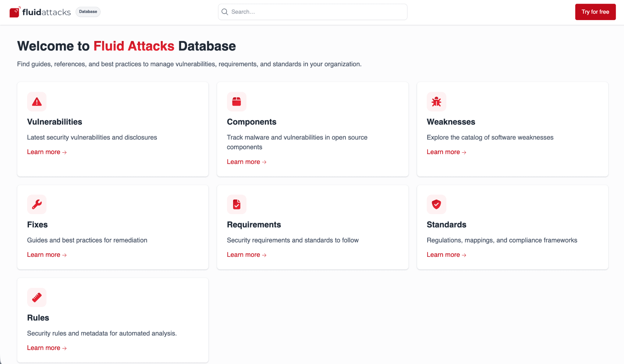Click the Standards shield icon

(437, 204)
